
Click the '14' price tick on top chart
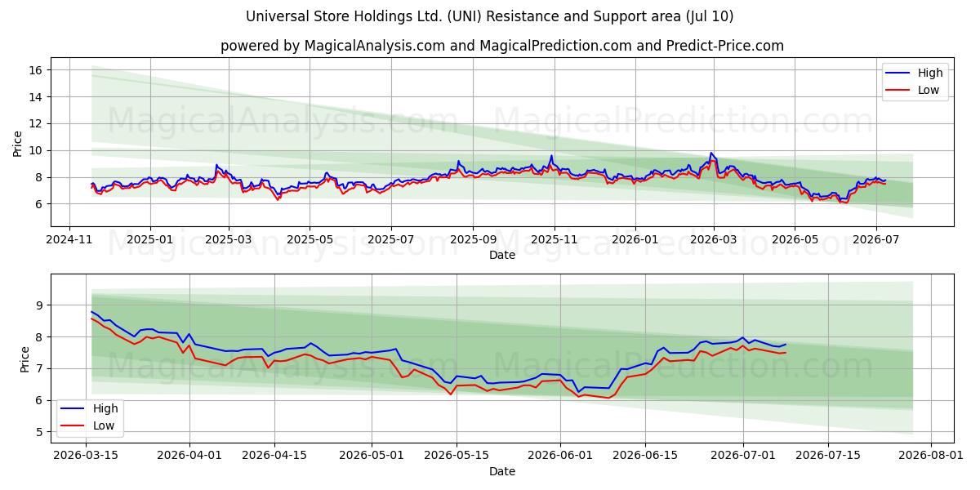click(x=38, y=97)
